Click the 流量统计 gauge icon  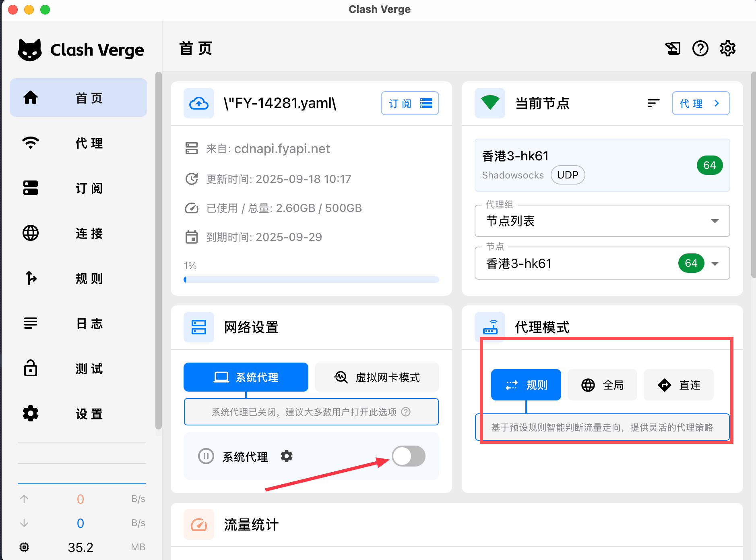(199, 525)
